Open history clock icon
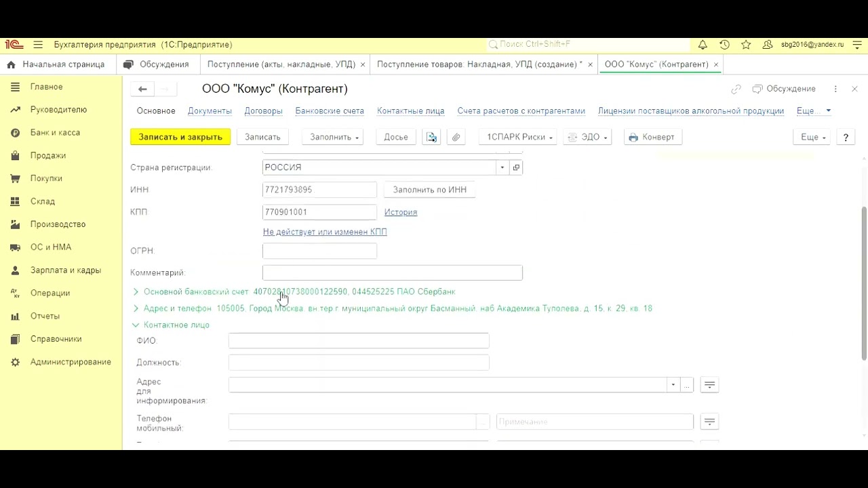This screenshot has height=488, width=868. (724, 45)
